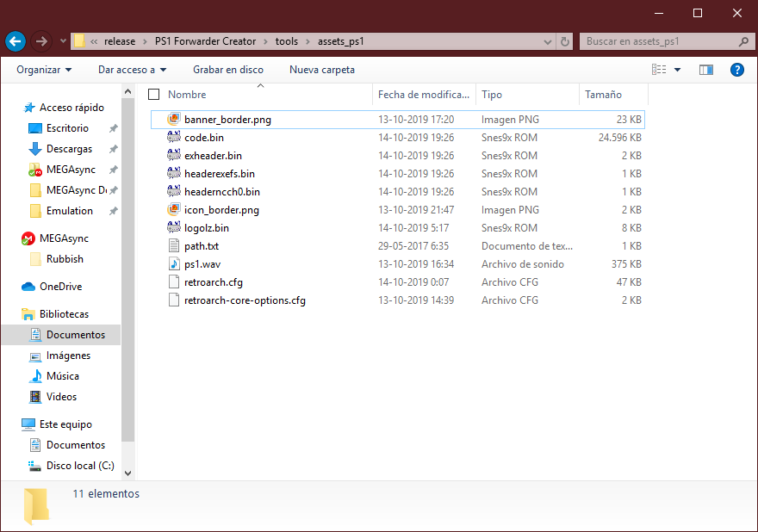Open pinned MEGAsync folder under Acceso rápido
The width and height of the screenshot is (758, 532).
point(71,170)
